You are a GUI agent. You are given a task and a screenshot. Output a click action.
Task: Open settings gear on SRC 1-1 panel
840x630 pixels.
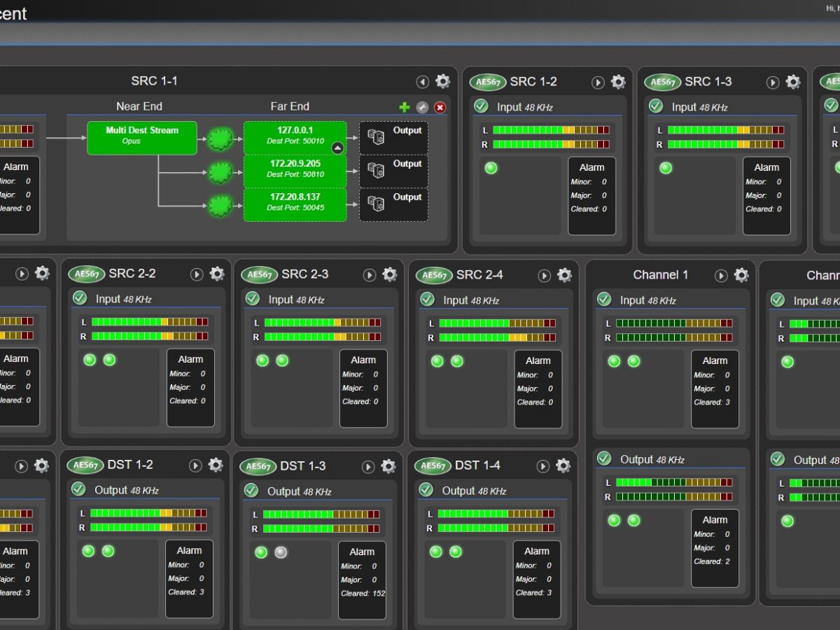442,81
